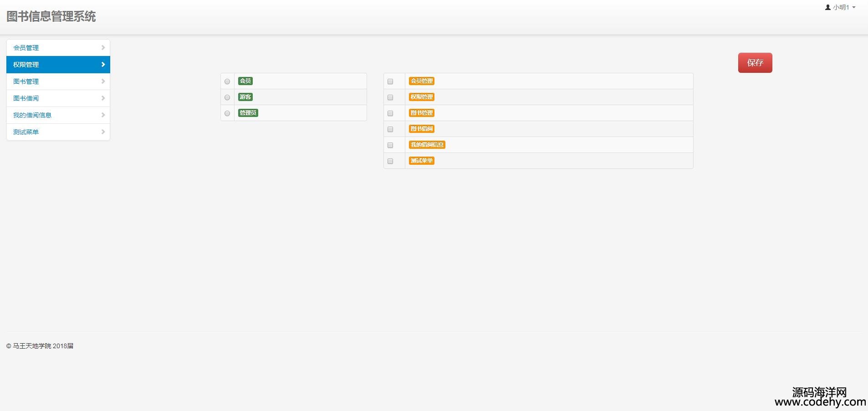
Task: Check the 权限管理 permission checkbox
Action: (x=390, y=97)
